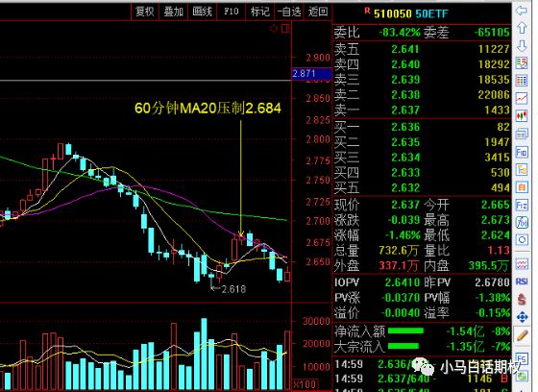Viewport: 538px width, 392px height.
Task: Click the 返回 return button
Action: coord(318,12)
